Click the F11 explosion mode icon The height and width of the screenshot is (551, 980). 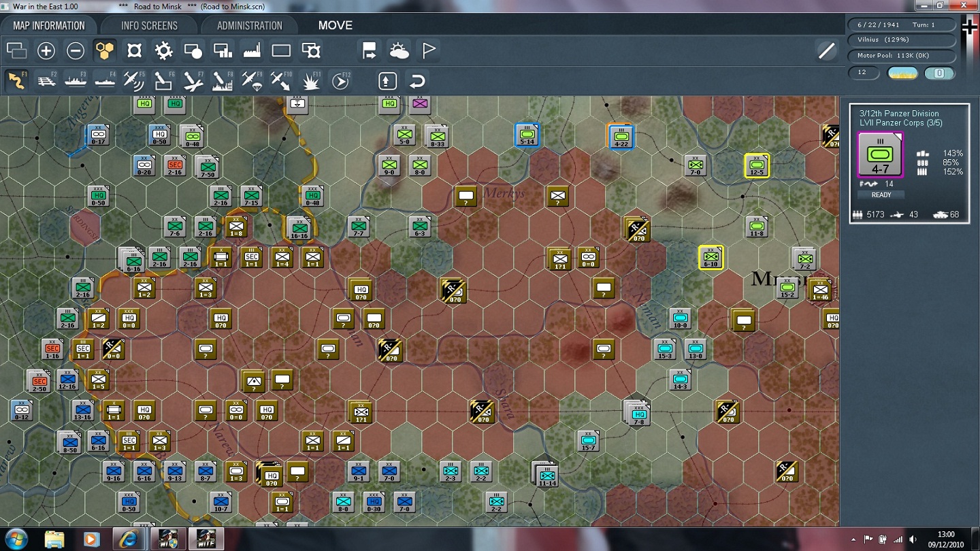[x=311, y=81]
